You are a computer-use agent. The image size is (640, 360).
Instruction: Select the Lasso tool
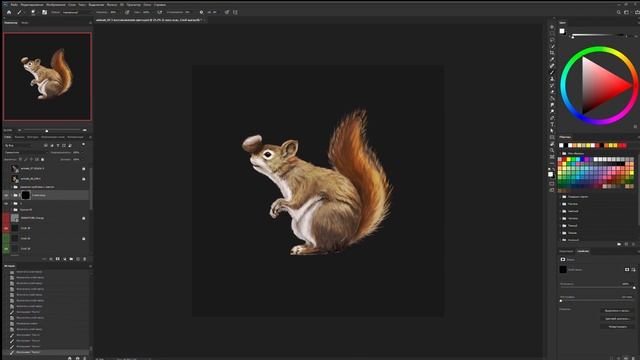[552, 40]
